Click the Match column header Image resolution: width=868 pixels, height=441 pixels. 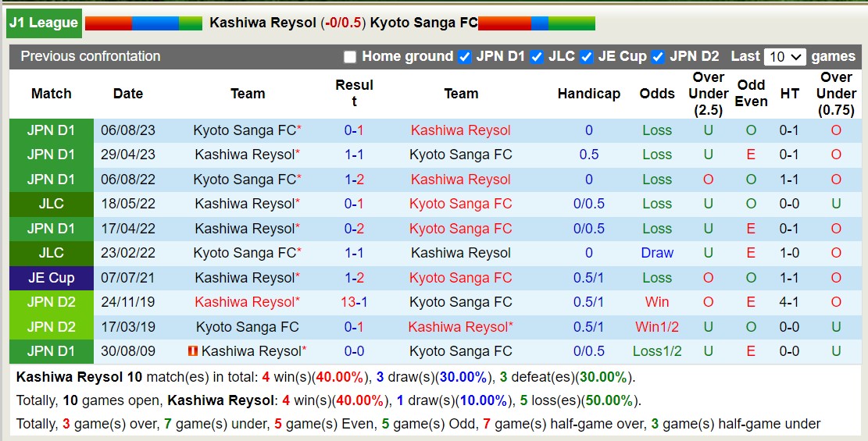52,94
